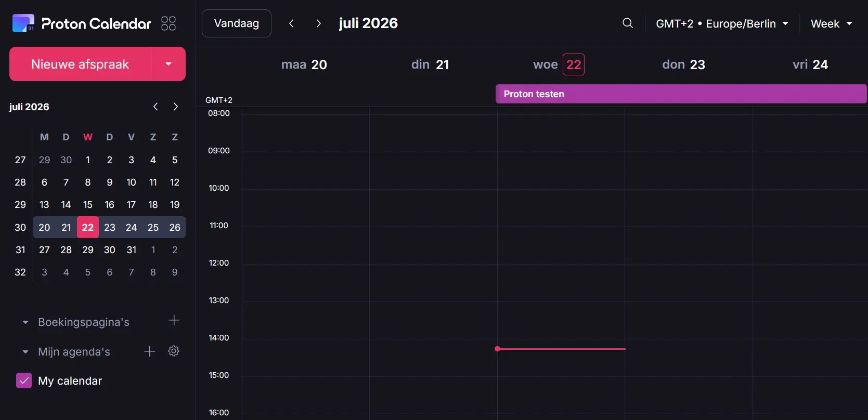Select July 18 in mini calendar

click(x=153, y=205)
